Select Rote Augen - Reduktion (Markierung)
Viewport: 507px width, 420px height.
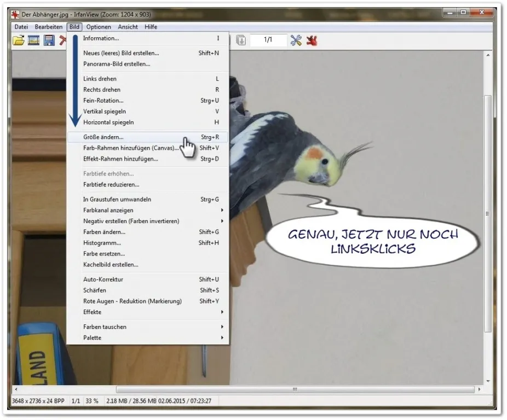coord(148,301)
